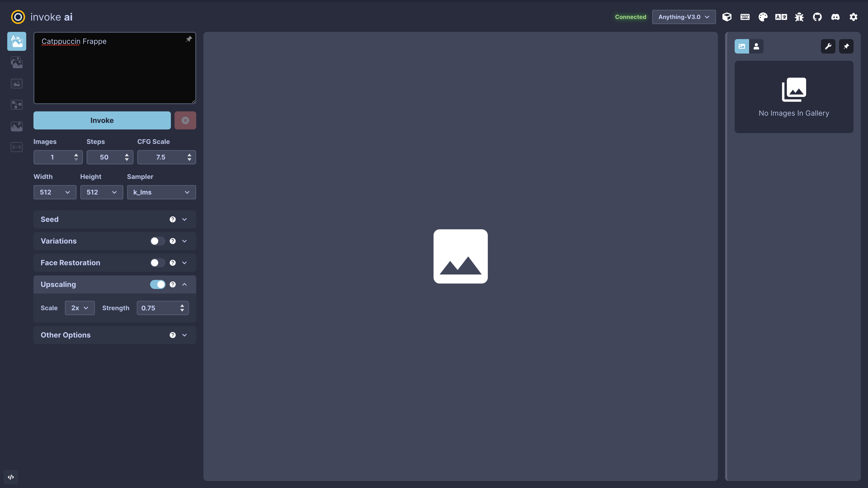Adjust the upscaling Strength stepper
This screenshot has height=488, width=868.
[182, 308]
